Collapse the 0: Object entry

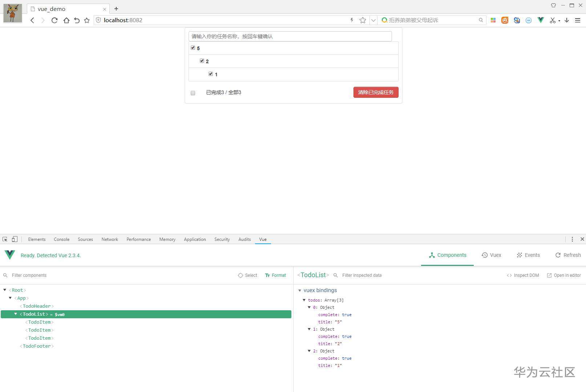pos(309,307)
